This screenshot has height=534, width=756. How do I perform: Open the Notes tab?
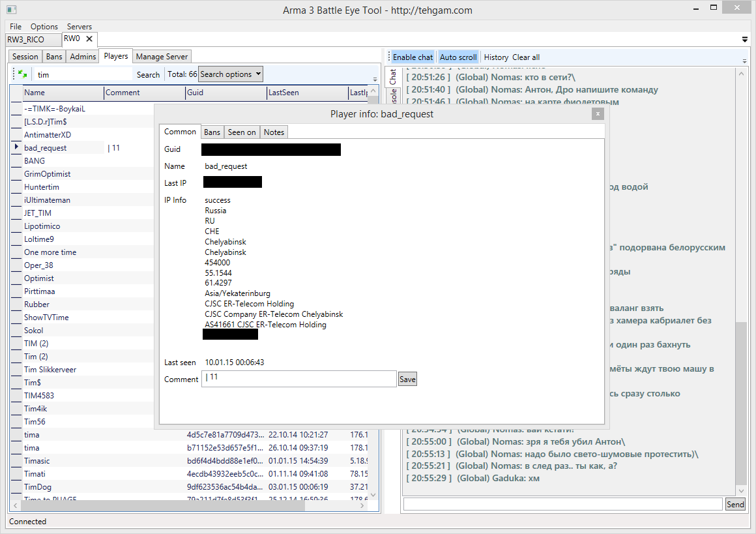pyautogui.click(x=274, y=132)
